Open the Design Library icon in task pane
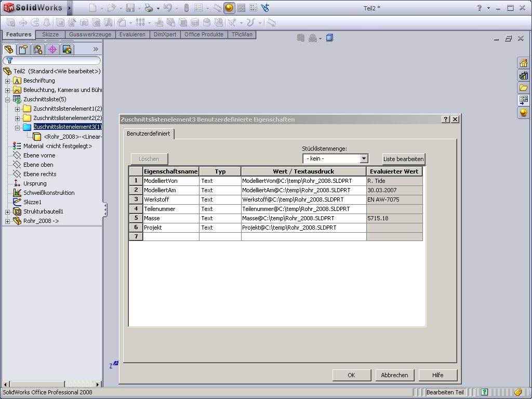 523,75
